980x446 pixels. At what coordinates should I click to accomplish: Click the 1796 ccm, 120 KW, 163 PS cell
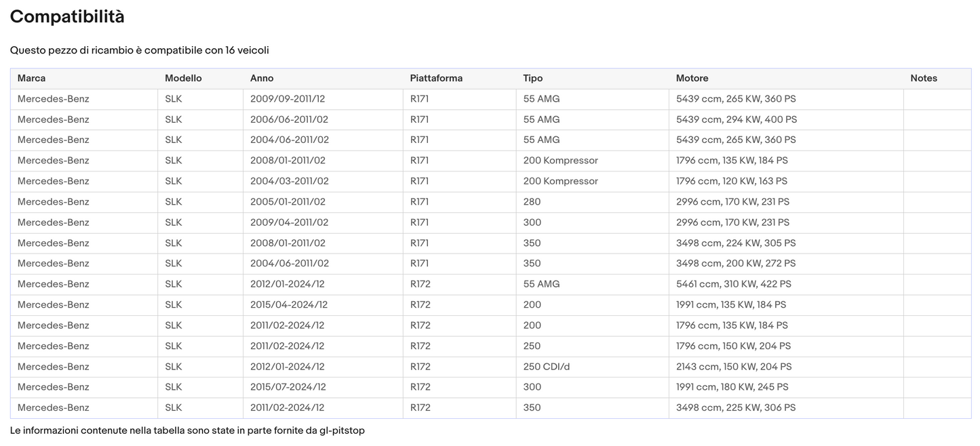click(732, 181)
